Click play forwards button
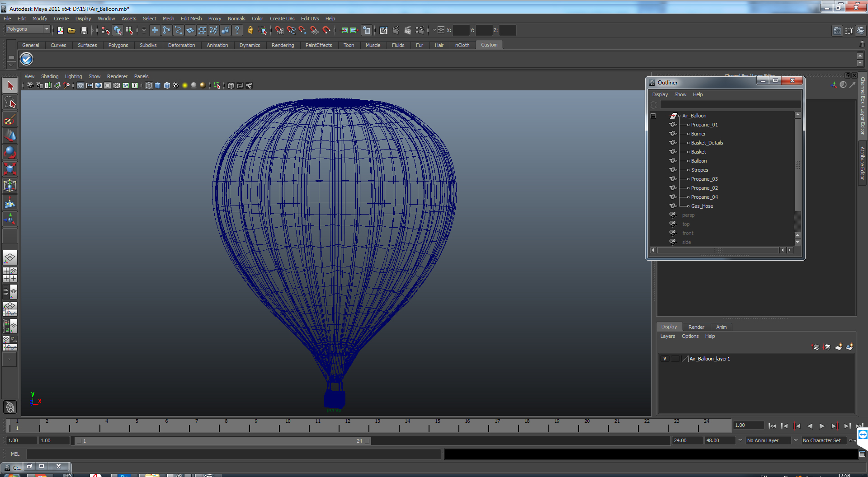Screen dimensions: 868x477 coord(822,426)
